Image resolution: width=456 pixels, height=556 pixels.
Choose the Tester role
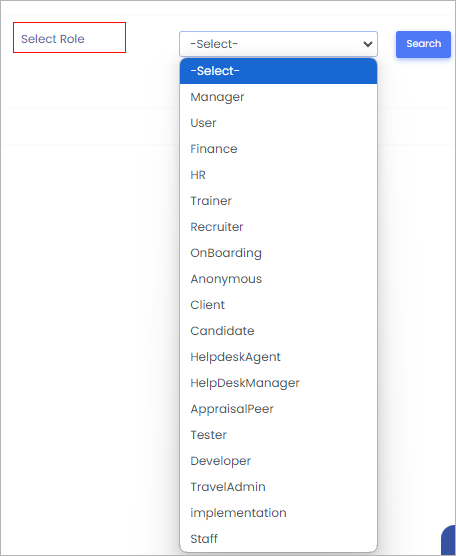[278, 435]
